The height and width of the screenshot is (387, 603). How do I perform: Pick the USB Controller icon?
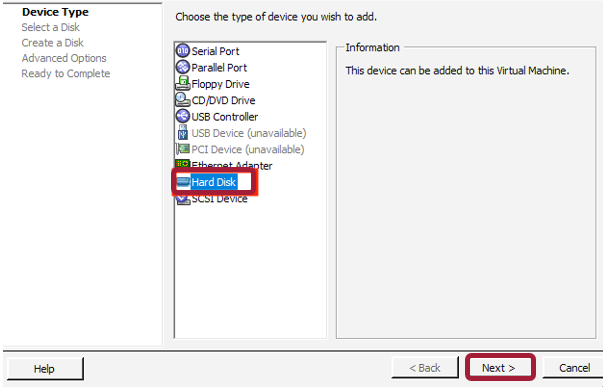coord(183,116)
